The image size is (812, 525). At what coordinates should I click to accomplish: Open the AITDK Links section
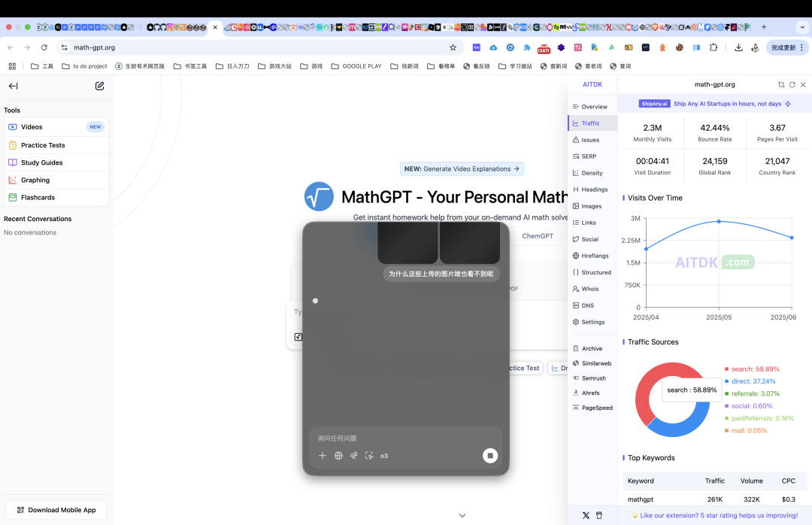pos(592,223)
